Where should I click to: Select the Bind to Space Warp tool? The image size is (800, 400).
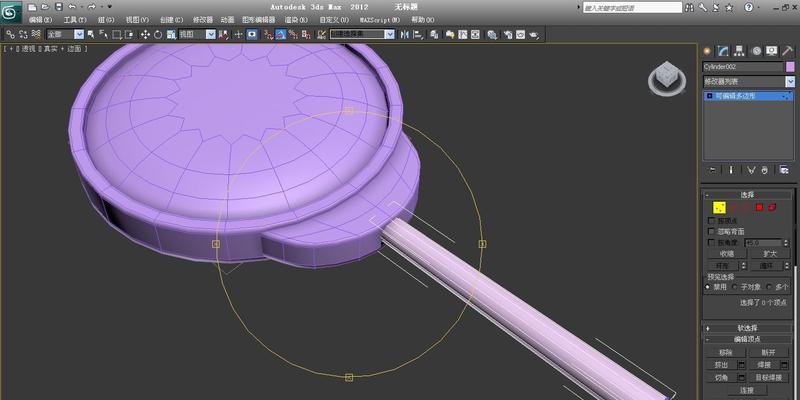click(36, 34)
